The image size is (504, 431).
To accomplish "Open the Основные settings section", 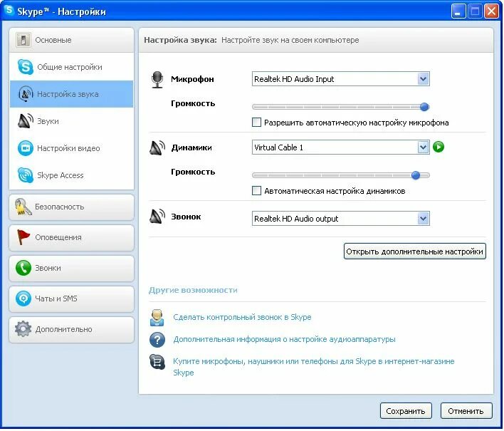I will coord(71,40).
